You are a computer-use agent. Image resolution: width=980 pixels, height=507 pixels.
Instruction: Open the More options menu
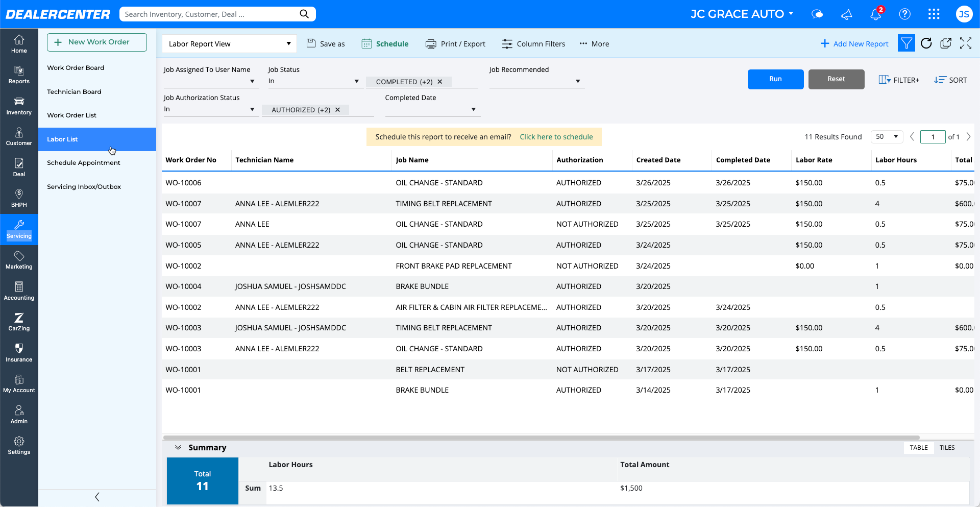594,44
